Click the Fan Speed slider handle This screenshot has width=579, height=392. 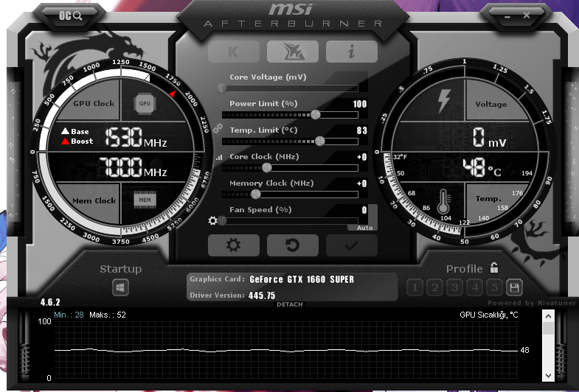pos(222,220)
